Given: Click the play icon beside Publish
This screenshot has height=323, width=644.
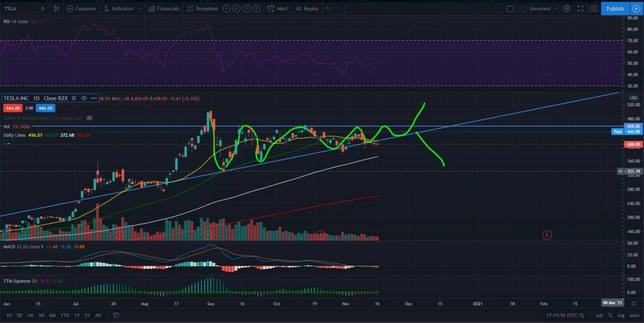Looking at the screenshot, I should 636,9.
